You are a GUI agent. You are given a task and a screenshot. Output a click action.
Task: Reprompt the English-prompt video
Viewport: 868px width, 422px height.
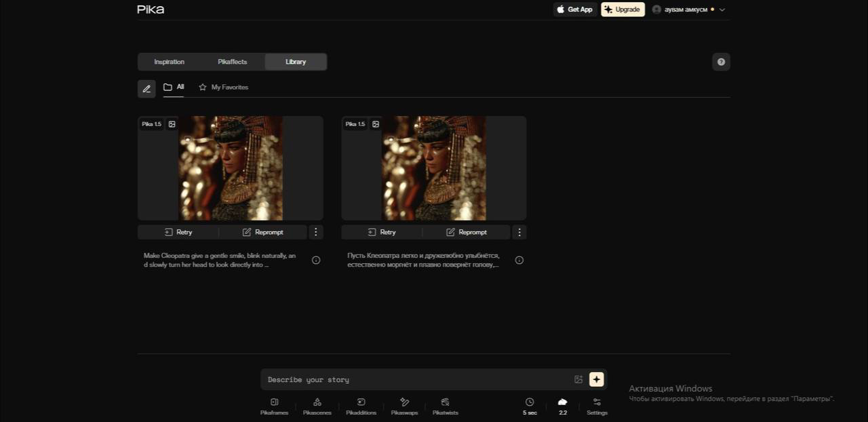pyautogui.click(x=263, y=232)
